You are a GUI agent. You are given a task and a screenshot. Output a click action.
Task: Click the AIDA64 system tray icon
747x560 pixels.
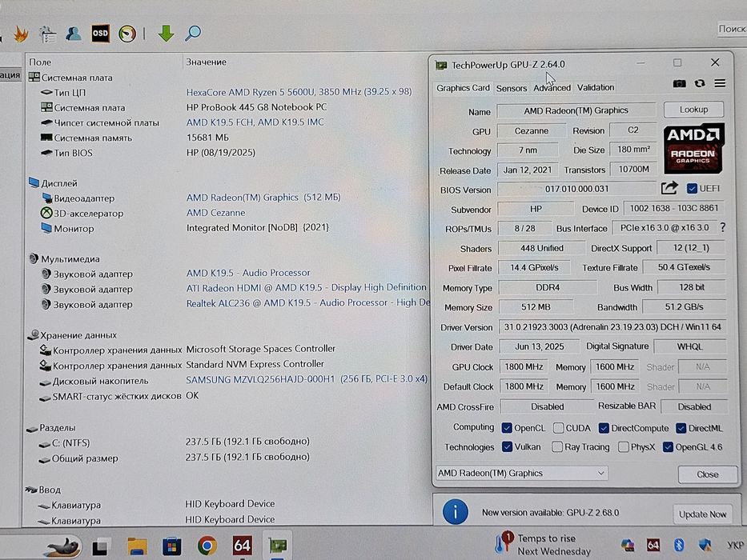(653, 545)
